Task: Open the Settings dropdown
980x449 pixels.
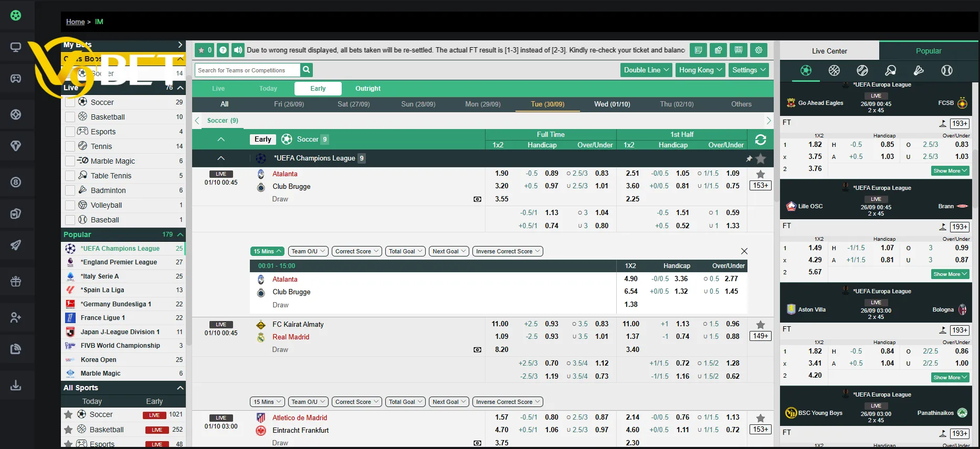Action: pyautogui.click(x=749, y=70)
